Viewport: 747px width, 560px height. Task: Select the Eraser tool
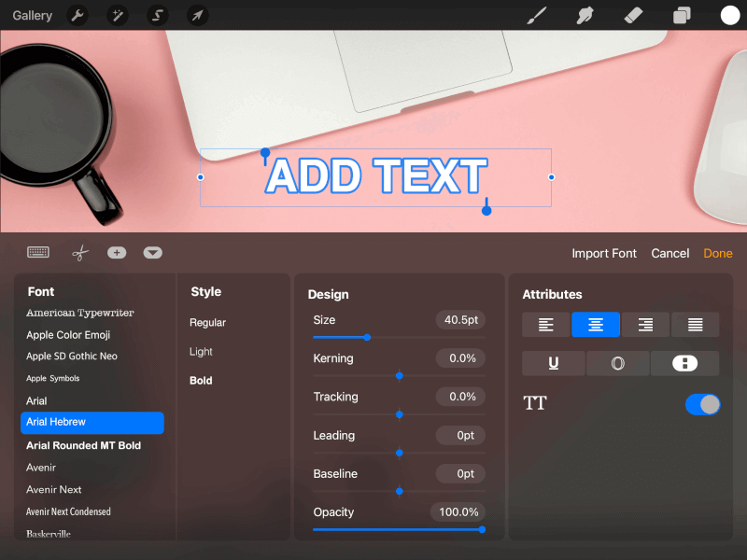632,15
